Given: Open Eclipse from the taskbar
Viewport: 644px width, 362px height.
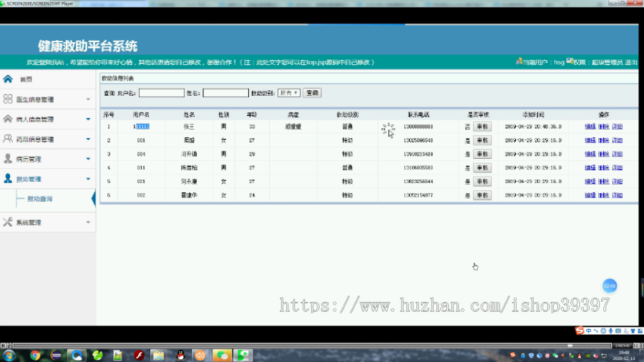Looking at the screenshot, I should (x=57, y=355).
